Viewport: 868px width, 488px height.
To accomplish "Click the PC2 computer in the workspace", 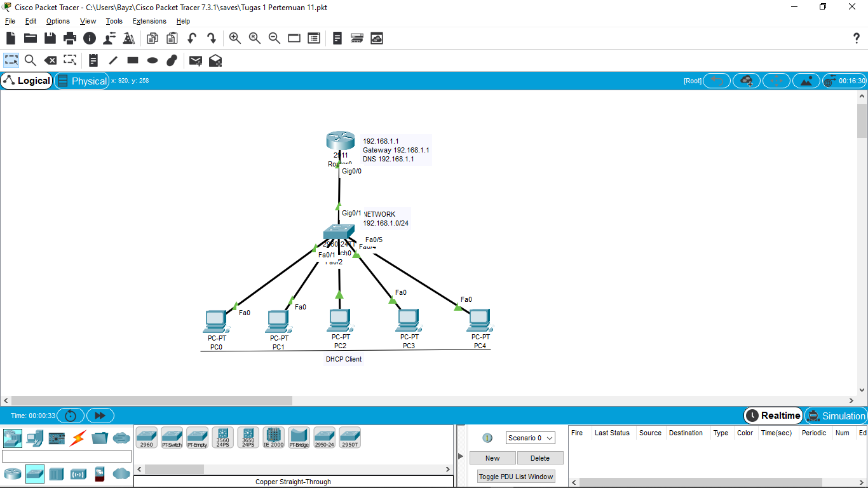I will [x=340, y=321].
